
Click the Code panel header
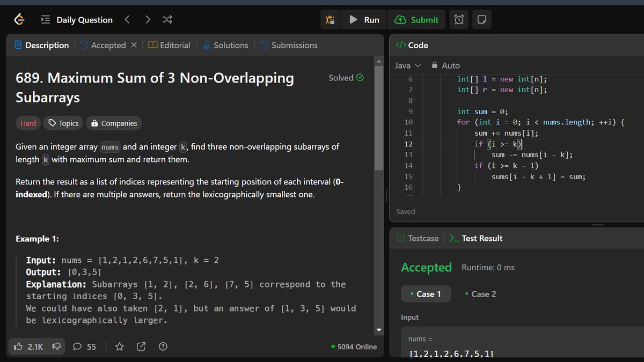point(412,45)
